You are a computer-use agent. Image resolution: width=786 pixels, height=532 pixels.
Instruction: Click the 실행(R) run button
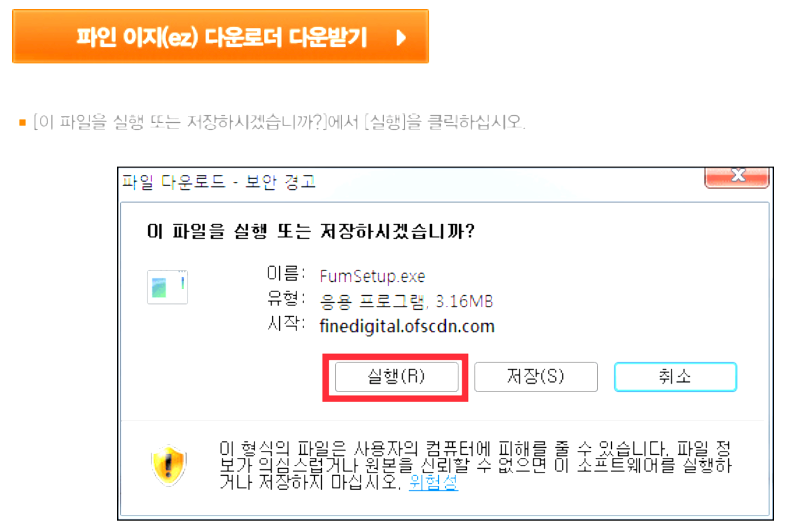pyautogui.click(x=396, y=377)
